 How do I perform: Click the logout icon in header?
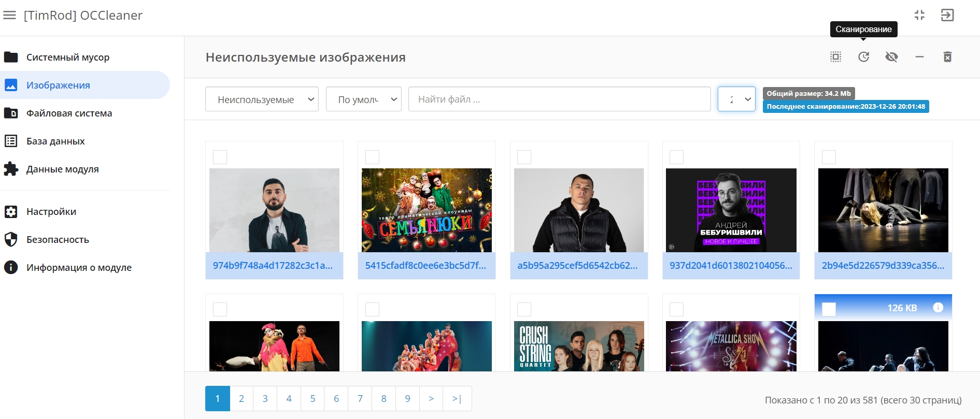pyautogui.click(x=947, y=16)
